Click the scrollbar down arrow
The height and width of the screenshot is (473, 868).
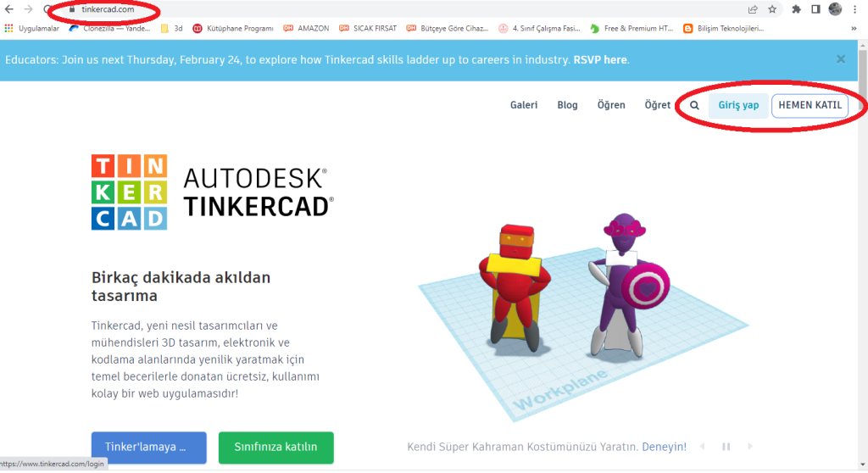862,465
